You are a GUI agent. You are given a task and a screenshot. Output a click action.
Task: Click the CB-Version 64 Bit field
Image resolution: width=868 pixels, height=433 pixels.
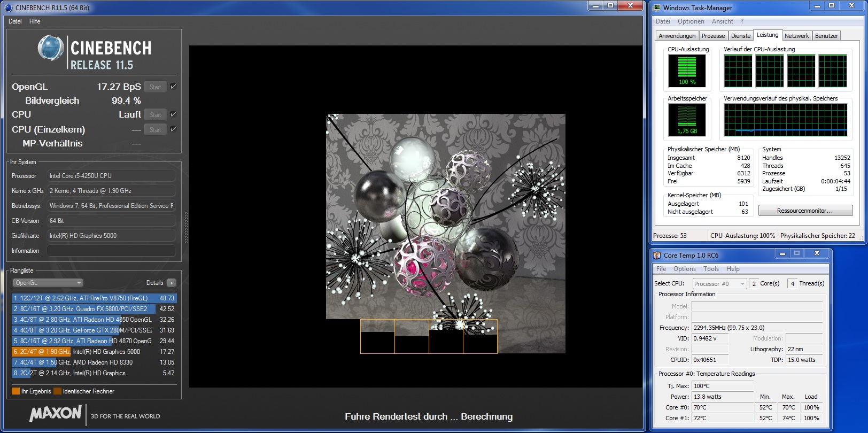111,221
